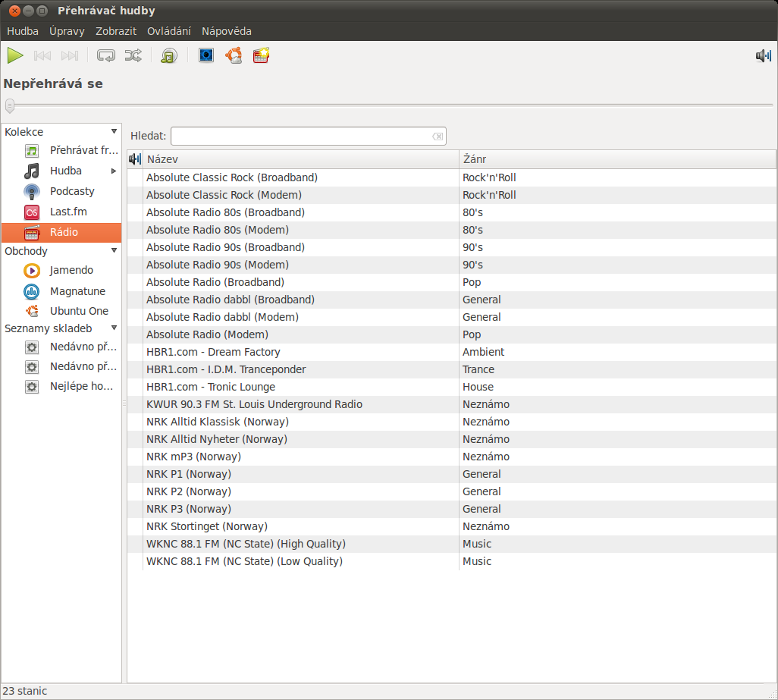
Task: Open the Magnatune store
Action: tap(61, 291)
